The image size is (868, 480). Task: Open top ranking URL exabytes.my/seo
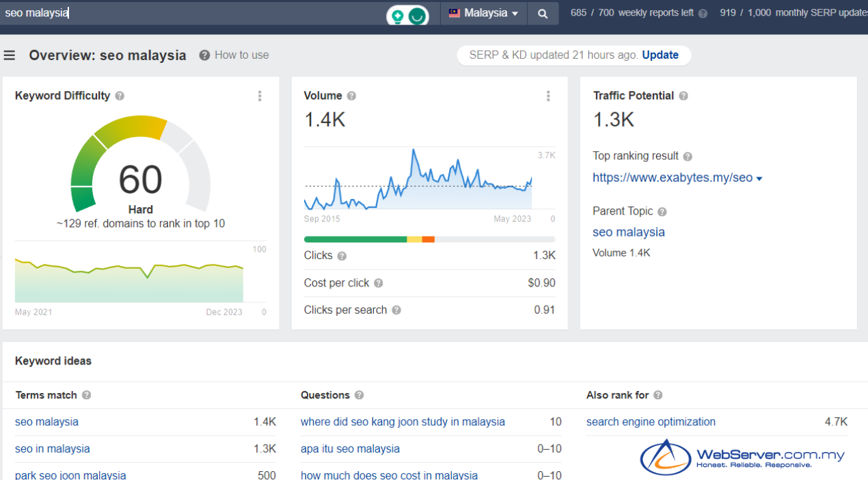[x=673, y=178]
